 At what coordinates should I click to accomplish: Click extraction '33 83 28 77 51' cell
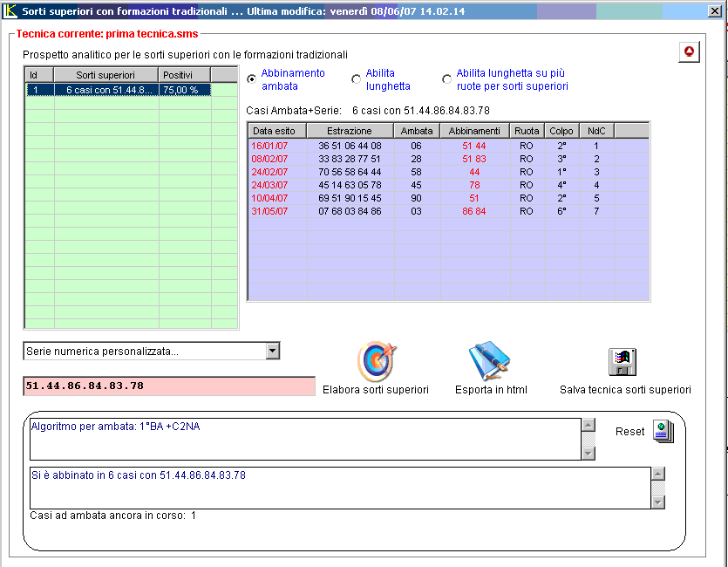click(350, 159)
